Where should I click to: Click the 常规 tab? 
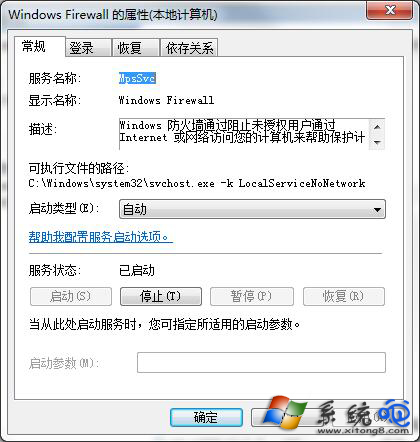pos(40,47)
